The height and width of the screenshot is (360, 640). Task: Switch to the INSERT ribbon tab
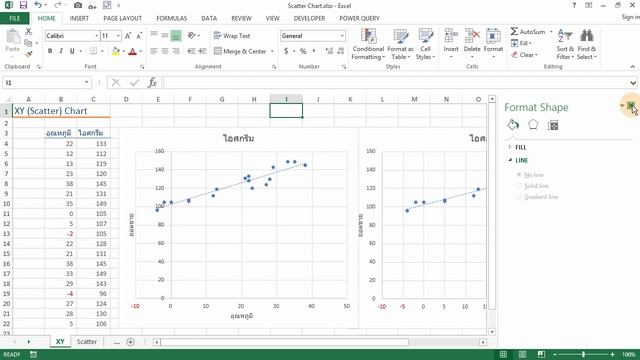tap(79, 18)
